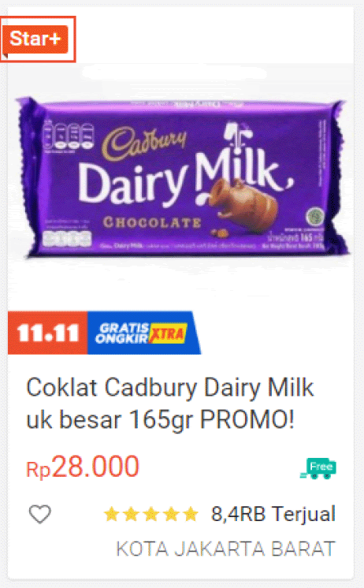Open the Coklat Cadbury Dairy Milk title link
Viewport: 364px width, 588px height.
[x=170, y=403]
